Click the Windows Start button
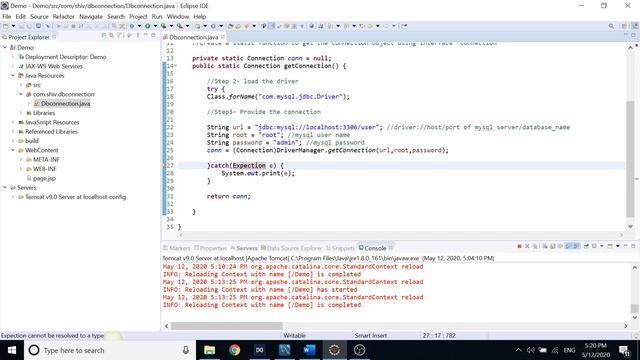The width and height of the screenshot is (640, 360). [12, 350]
